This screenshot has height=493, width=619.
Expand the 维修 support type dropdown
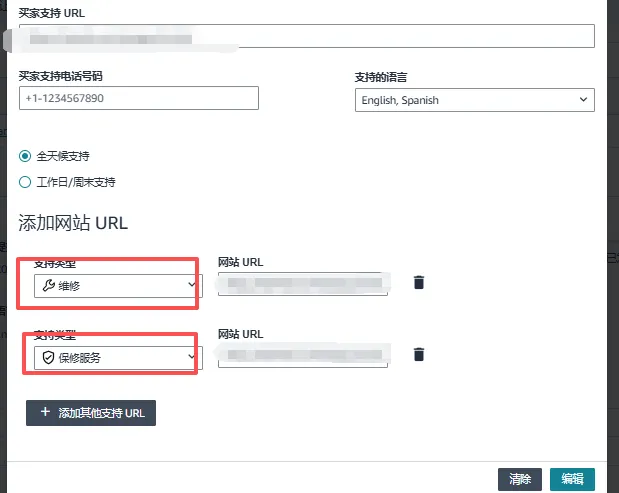coord(118,286)
